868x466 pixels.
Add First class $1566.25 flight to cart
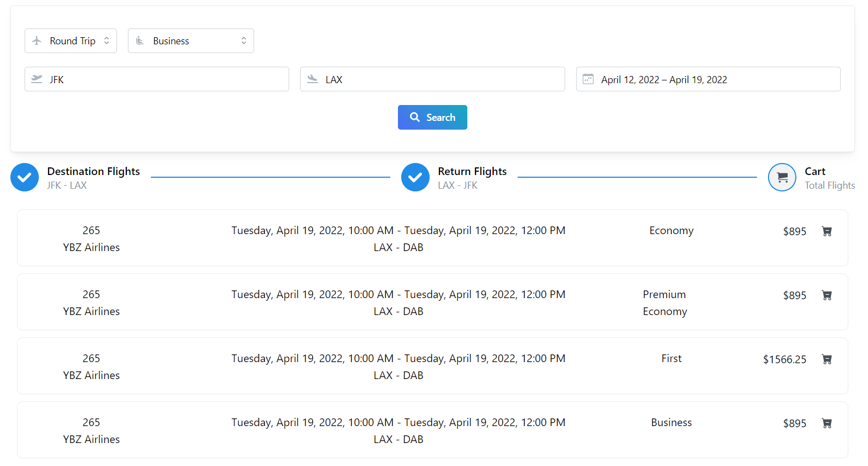click(x=826, y=359)
